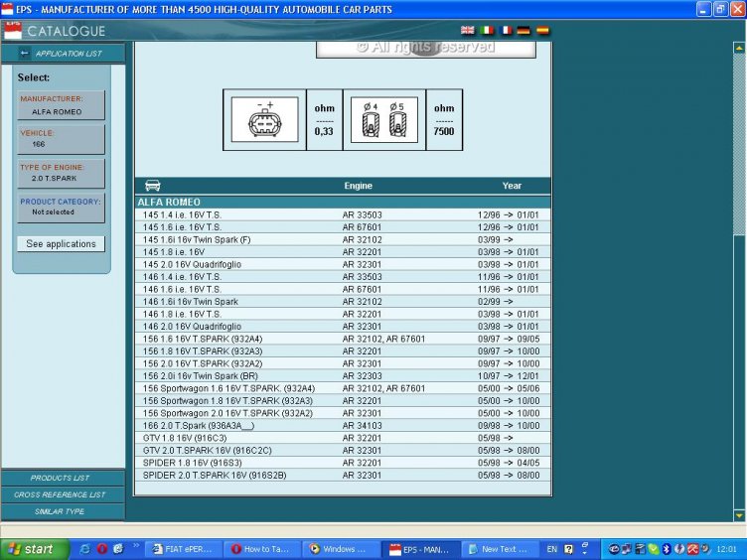Open the Vehicle selector showing 166
The height and width of the screenshot is (560, 747).
61,139
